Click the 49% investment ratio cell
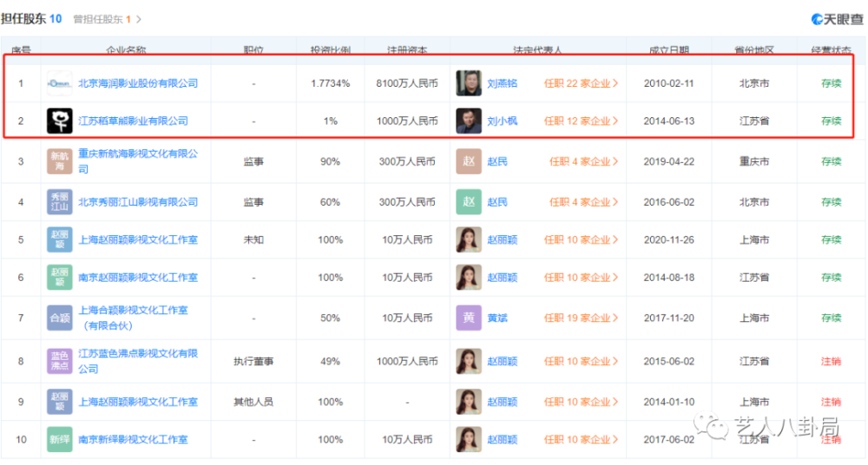Image resolution: width=868 pixels, height=465 pixels. 330,361
